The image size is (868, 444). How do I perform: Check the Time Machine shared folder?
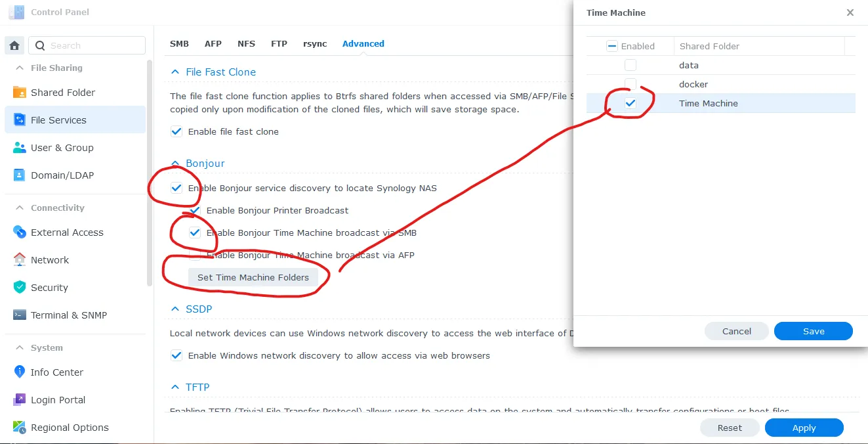[630, 102]
